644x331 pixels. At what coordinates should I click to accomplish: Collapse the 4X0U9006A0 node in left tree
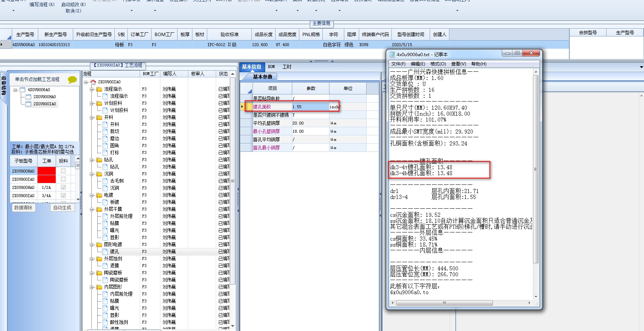tap(15, 90)
